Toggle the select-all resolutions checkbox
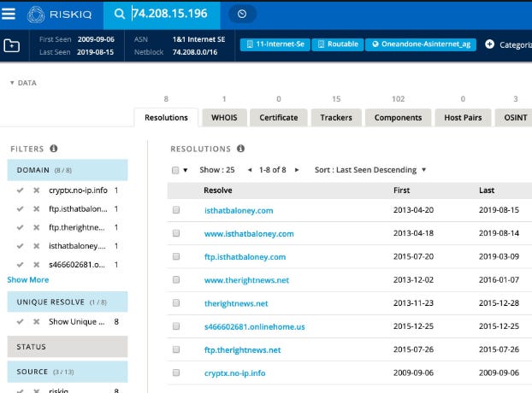Image resolution: width=532 pixels, height=393 pixels. pyautogui.click(x=175, y=170)
